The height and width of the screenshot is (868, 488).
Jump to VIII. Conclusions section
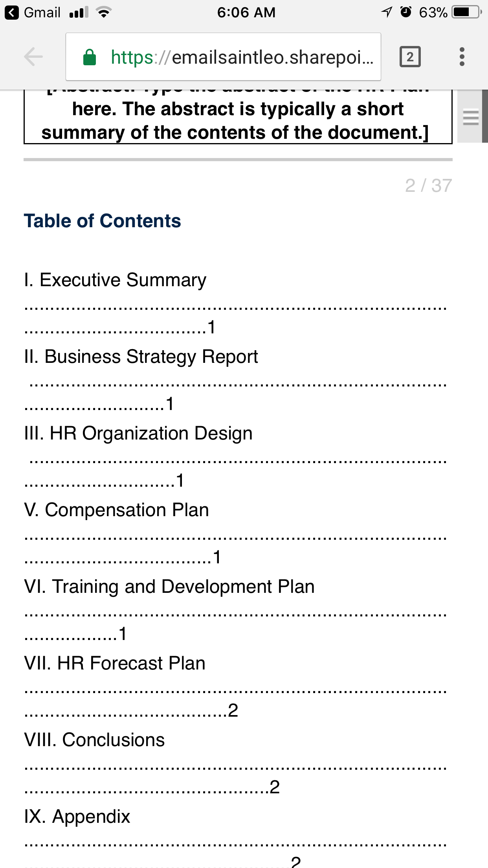[x=94, y=740]
